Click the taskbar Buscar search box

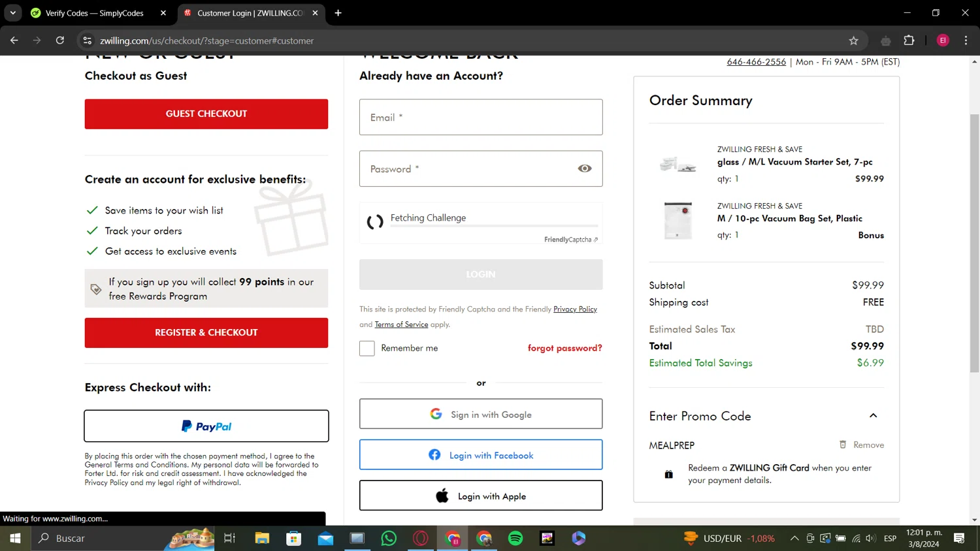124,539
